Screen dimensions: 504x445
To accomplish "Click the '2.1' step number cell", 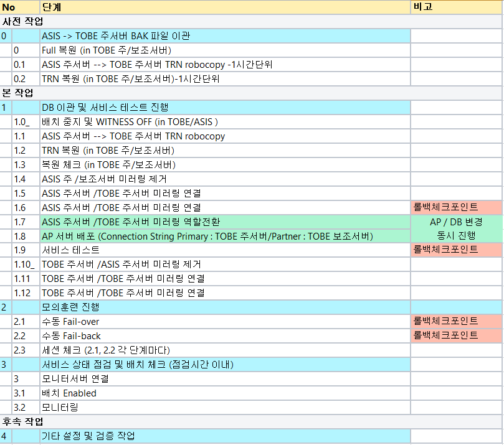I will (26, 322).
